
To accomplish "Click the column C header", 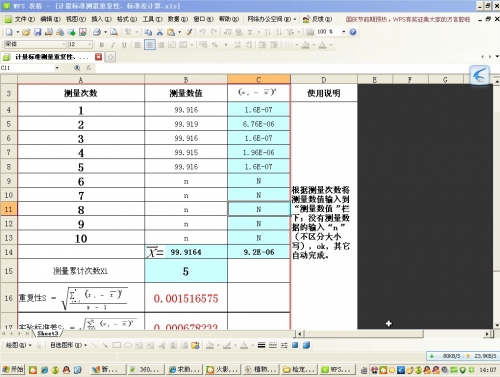I will pos(259,80).
